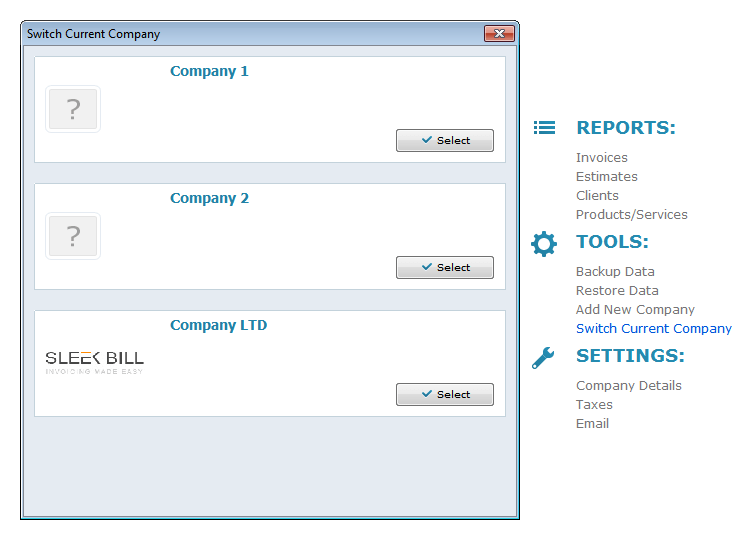755x541 pixels.
Task: Click Restore Data under Tools
Action: tap(617, 291)
